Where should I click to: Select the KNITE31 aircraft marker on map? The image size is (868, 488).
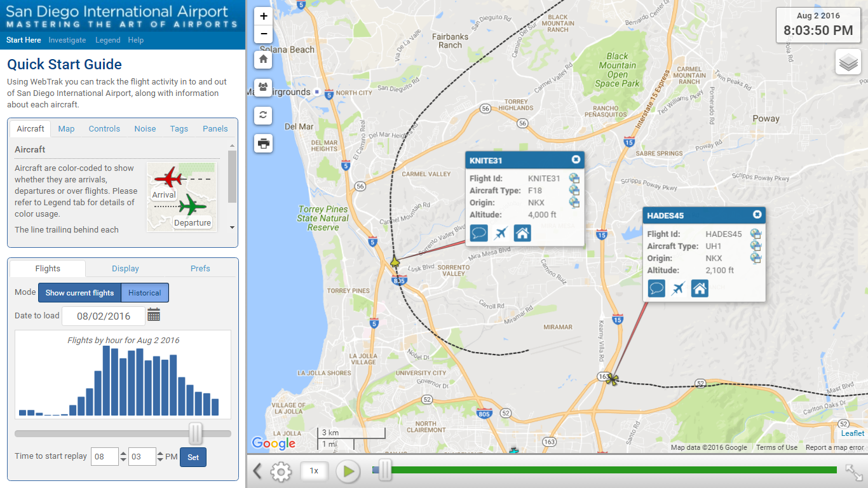[395, 261]
